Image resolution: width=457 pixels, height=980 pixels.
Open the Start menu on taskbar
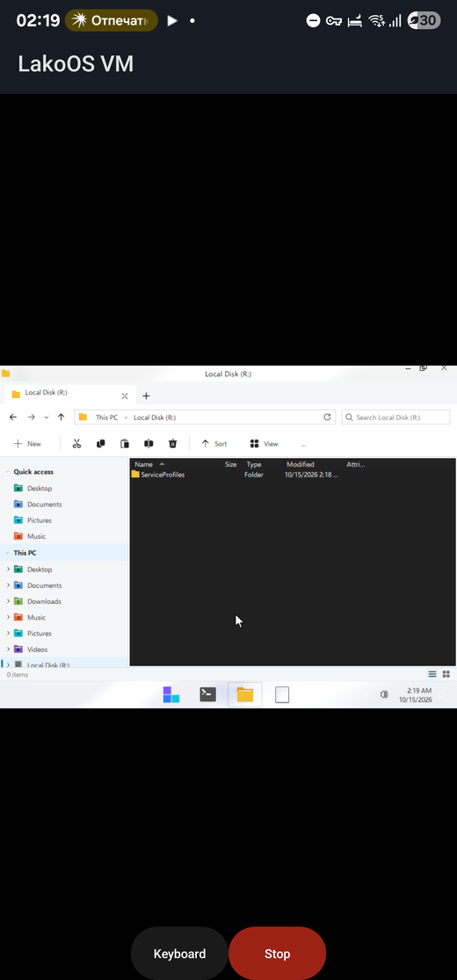(x=171, y=694)
